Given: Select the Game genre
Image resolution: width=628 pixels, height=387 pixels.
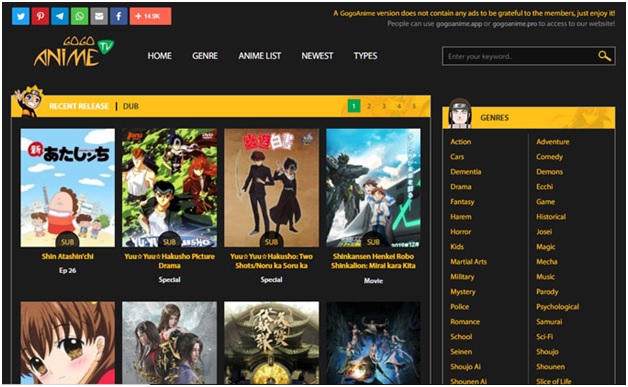Looking at the screenshot, I should 545,202.
